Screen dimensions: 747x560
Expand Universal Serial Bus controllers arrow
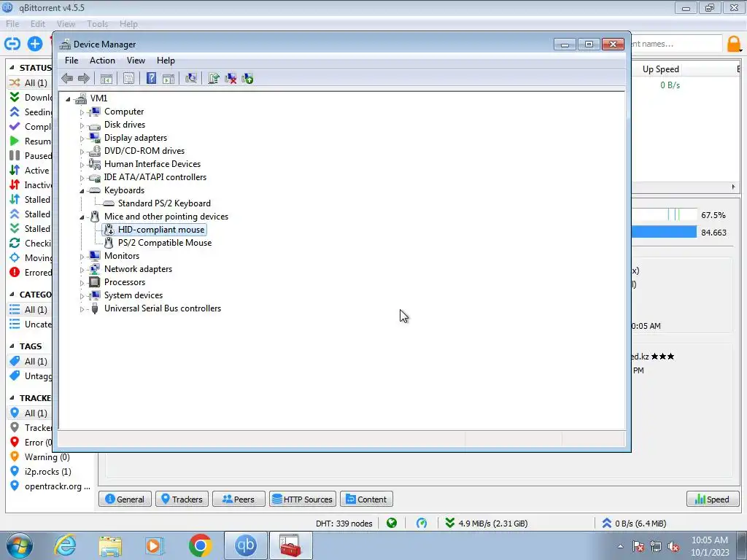[x=82, y=309]
